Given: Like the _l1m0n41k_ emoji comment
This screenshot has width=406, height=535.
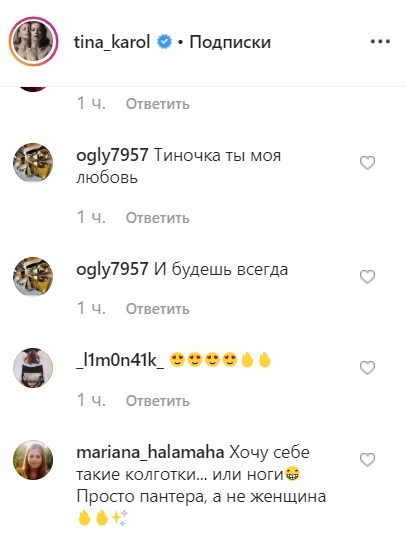Looking at the screenshot, I should pos(367,368).
